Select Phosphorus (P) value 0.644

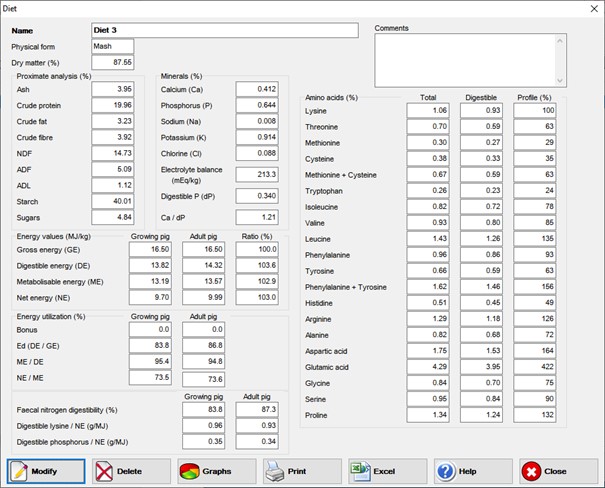click(257, 105)
